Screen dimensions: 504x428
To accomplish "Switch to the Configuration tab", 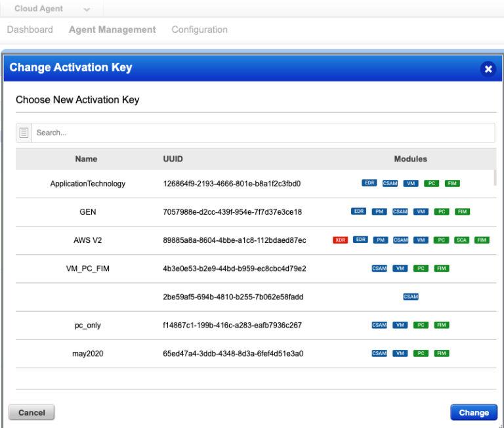I will pos(199,30).
